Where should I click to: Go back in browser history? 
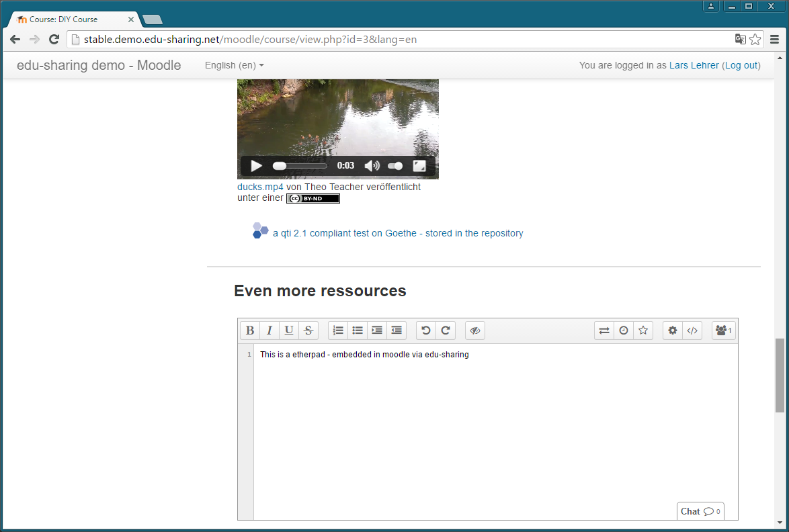15,39
